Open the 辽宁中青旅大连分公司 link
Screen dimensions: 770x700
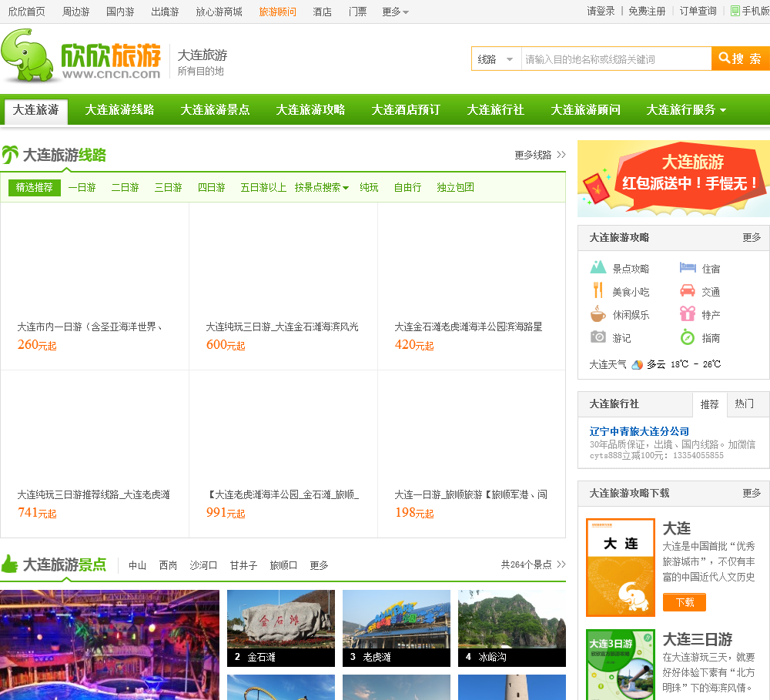[x=639, y=431]
